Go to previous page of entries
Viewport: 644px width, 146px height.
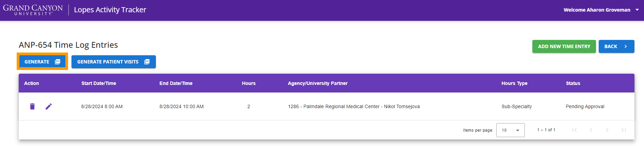tap(591, 130)
